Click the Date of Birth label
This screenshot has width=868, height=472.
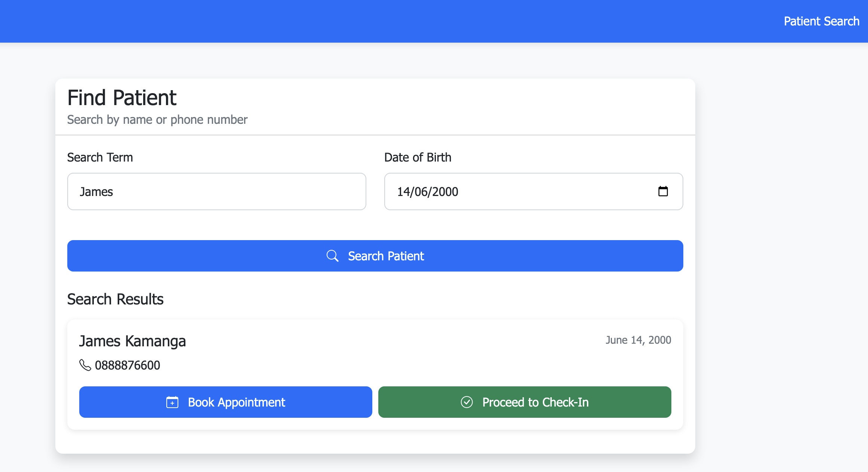point(418,157)
